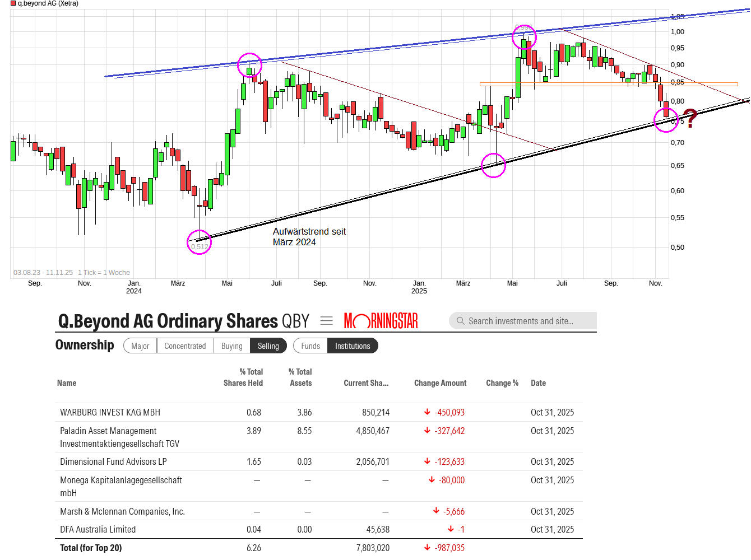Click the red down arrow in the WARBURG row

tap(428, 412)
